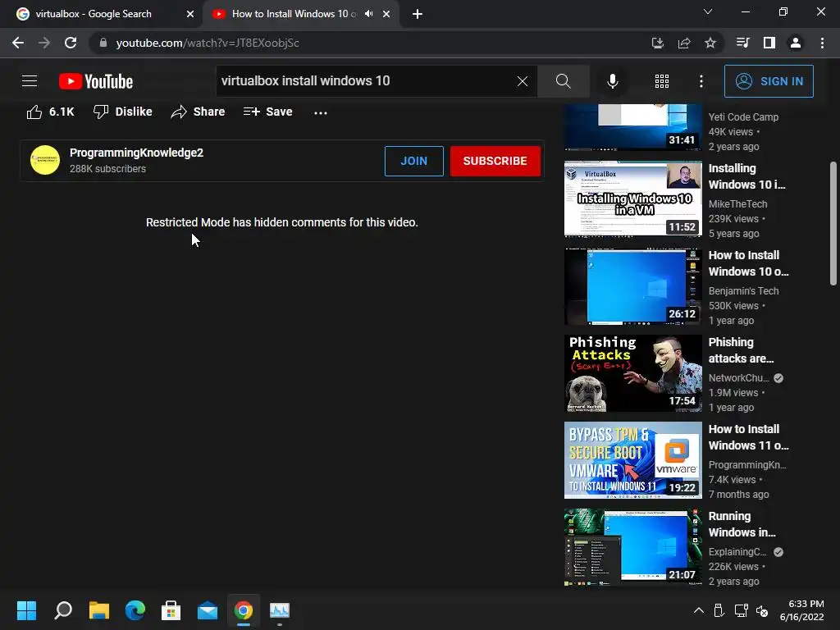Open tab search dropdown arrow
Screen dimensions: 840x630
pyautogui.click(x=708, y=11)
